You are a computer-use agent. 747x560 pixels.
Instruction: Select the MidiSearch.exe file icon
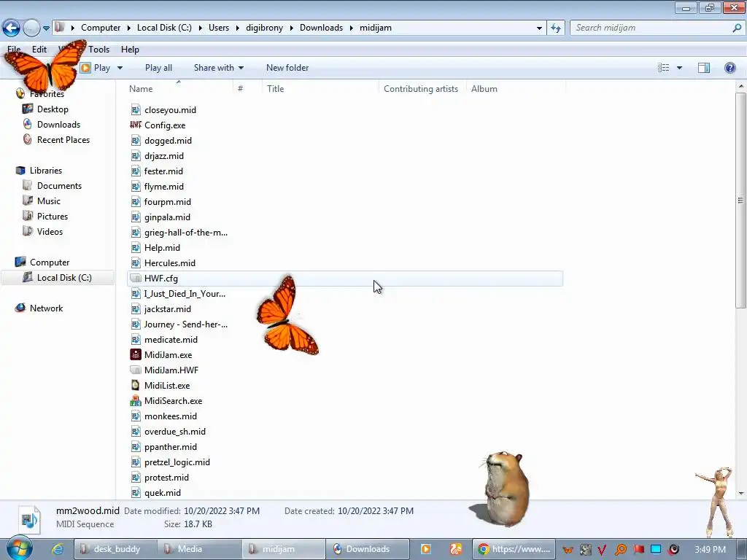click(x=136, y=400)
